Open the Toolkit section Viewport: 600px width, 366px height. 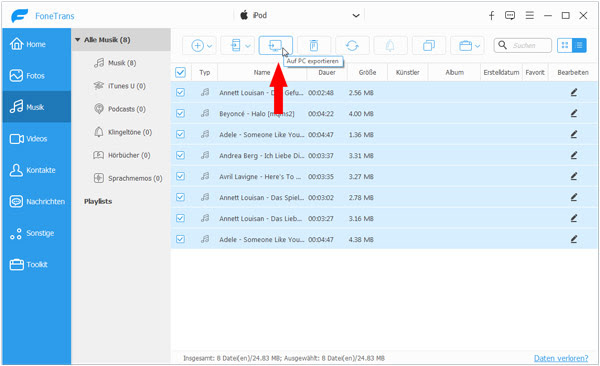tap(36, 264)
